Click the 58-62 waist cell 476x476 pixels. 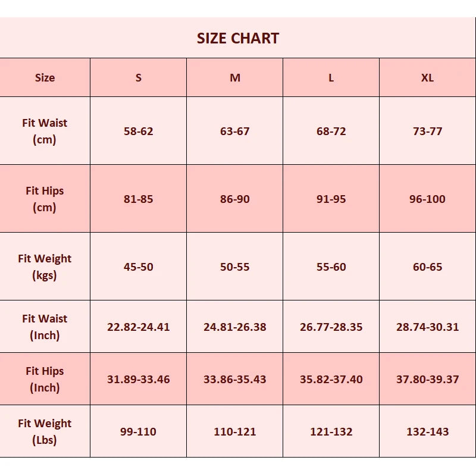click(x=139, y=131)
